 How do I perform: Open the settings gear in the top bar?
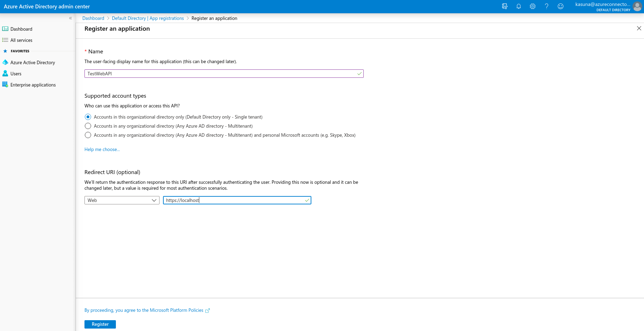coord(533,6)
